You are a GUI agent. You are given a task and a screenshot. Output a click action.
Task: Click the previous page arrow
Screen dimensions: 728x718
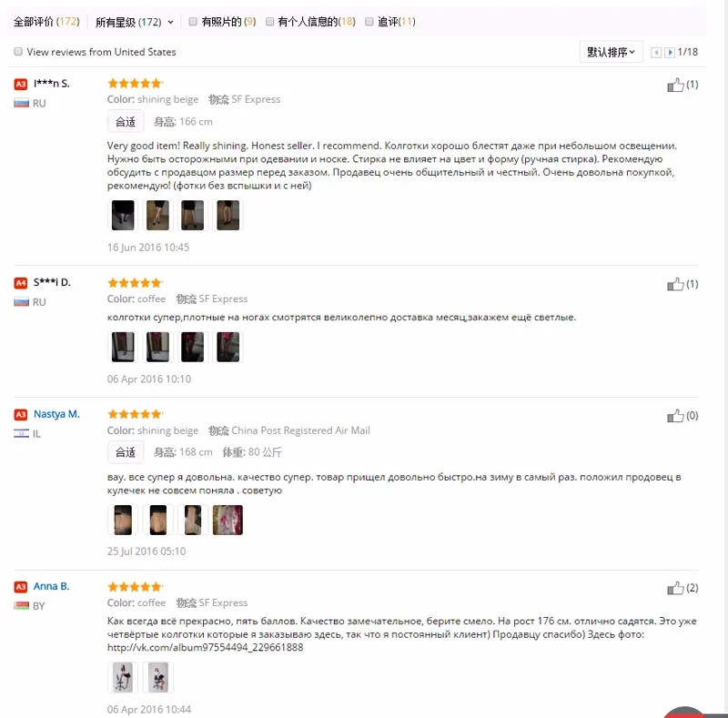656,53
